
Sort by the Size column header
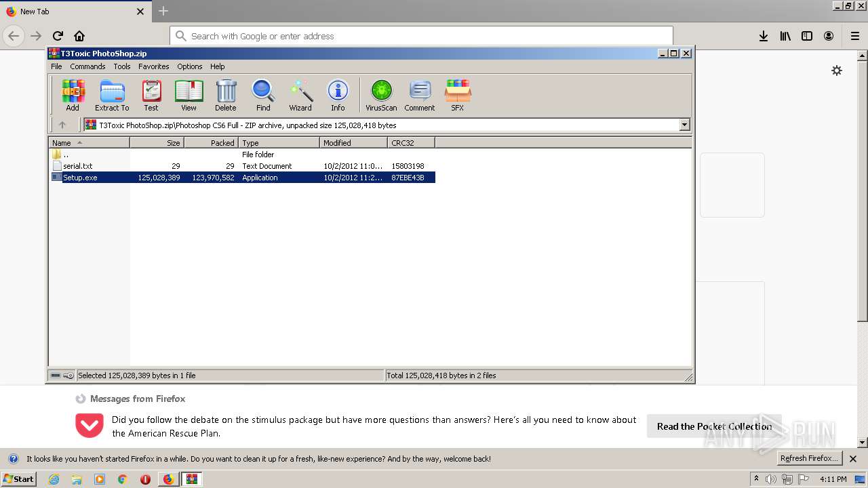pos(157,143)
